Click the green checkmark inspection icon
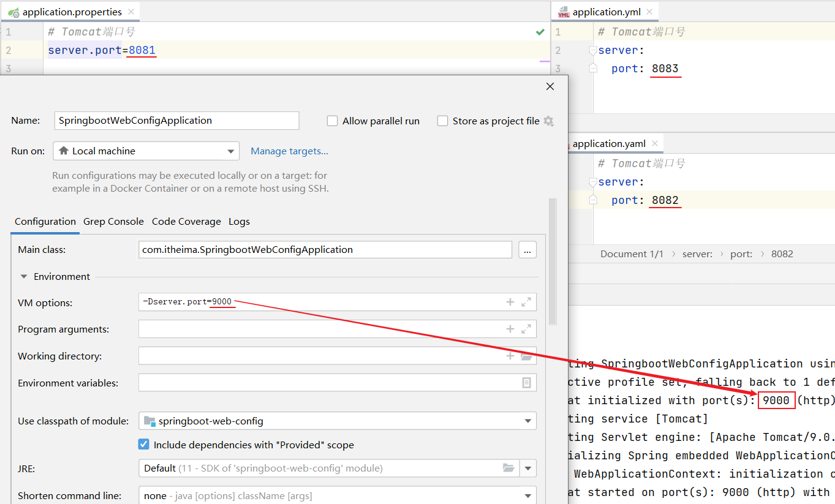The image size is (835, 504). click(x=540, y=31)
